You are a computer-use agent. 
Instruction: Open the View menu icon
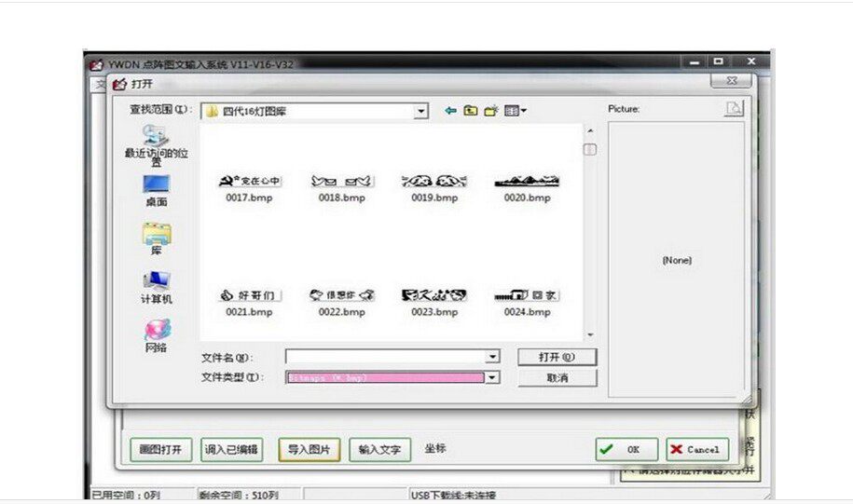(x=515, y=111)
